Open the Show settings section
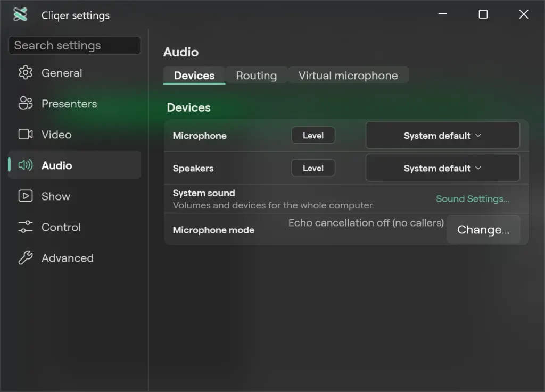 [x=75, y=196]
